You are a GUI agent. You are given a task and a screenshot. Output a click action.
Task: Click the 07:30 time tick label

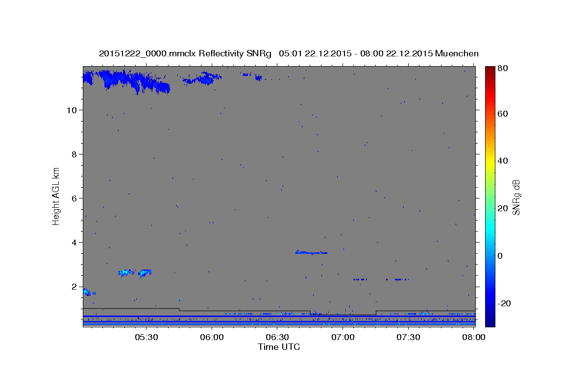409,337
